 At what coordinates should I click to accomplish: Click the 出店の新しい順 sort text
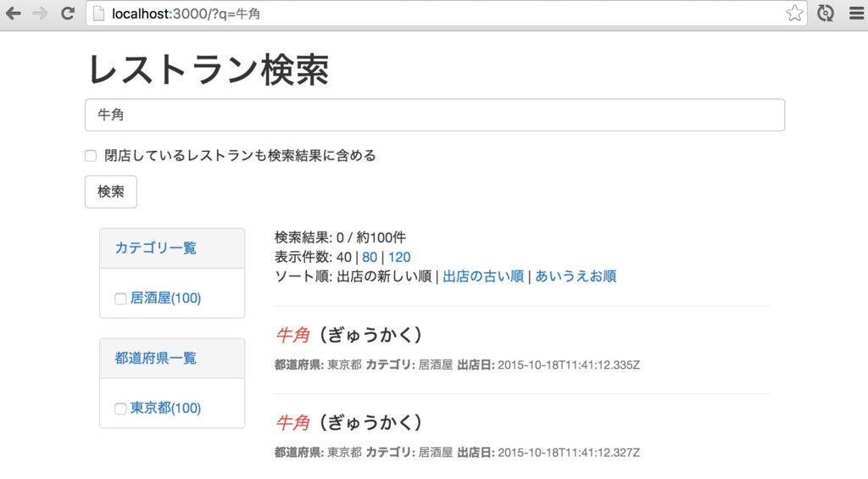click(384, 276)
